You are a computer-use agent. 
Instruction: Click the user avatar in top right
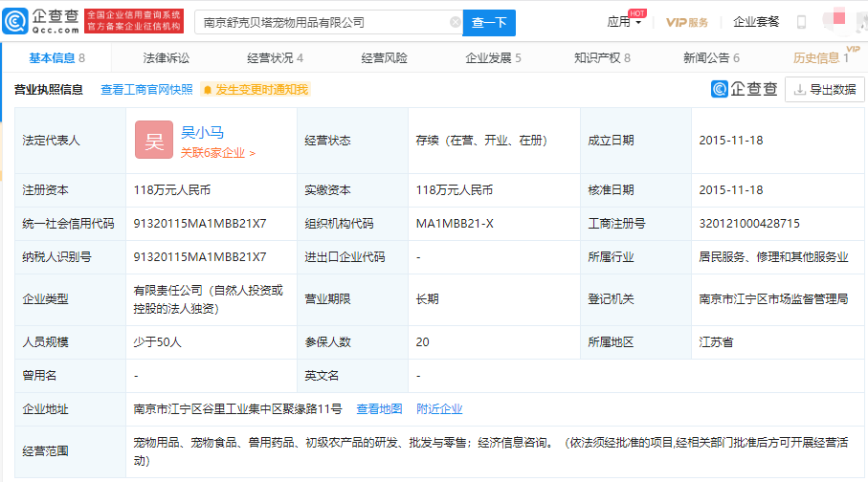pyautogui.click(x=838, y=18)
